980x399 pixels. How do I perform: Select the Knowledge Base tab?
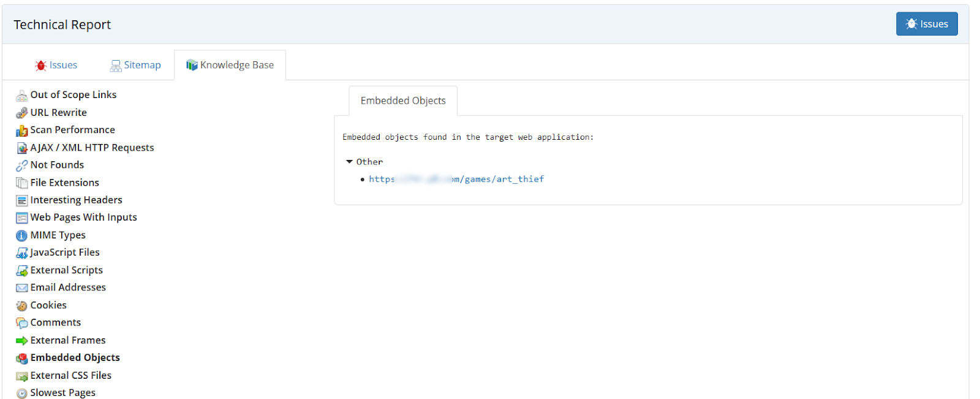click(230, 65)
